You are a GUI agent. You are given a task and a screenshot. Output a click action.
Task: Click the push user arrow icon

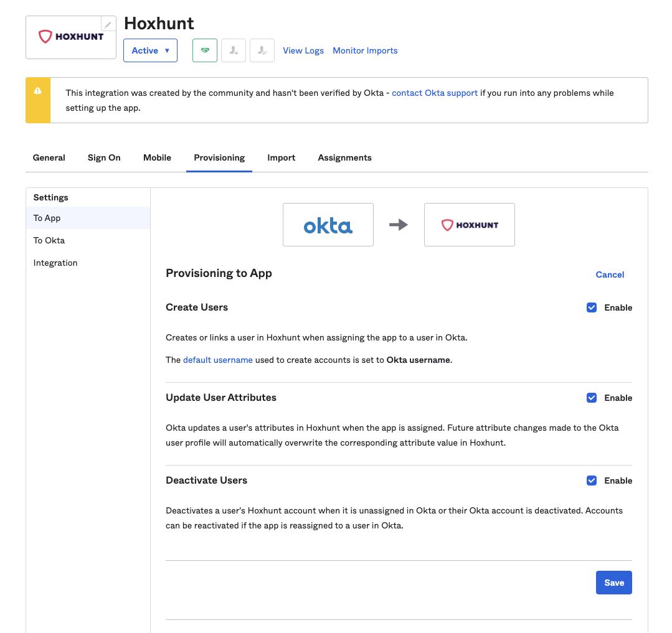tap(234, 50)
